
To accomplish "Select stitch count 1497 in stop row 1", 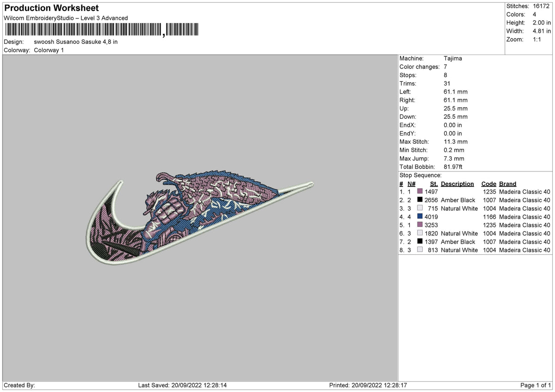I will click(x=431, y=192).
